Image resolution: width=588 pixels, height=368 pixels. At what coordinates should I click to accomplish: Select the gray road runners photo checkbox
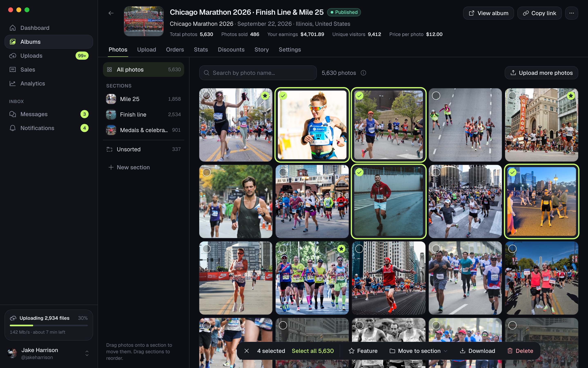(x=436, y=96)
